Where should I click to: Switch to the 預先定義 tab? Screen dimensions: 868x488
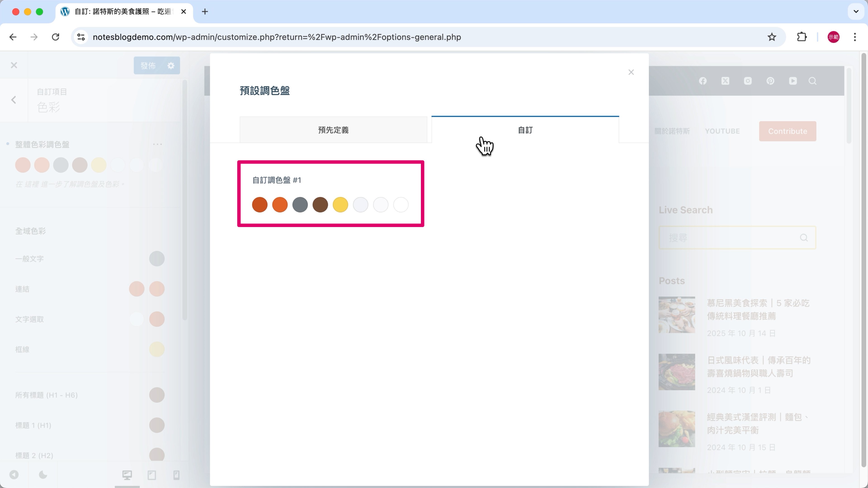[333, 130]
